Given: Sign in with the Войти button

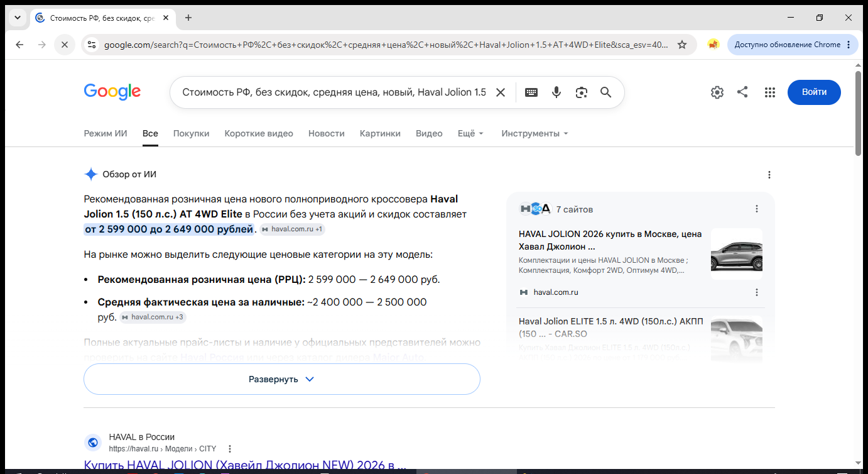Looking at the screenshot, I should pos(814,92).
